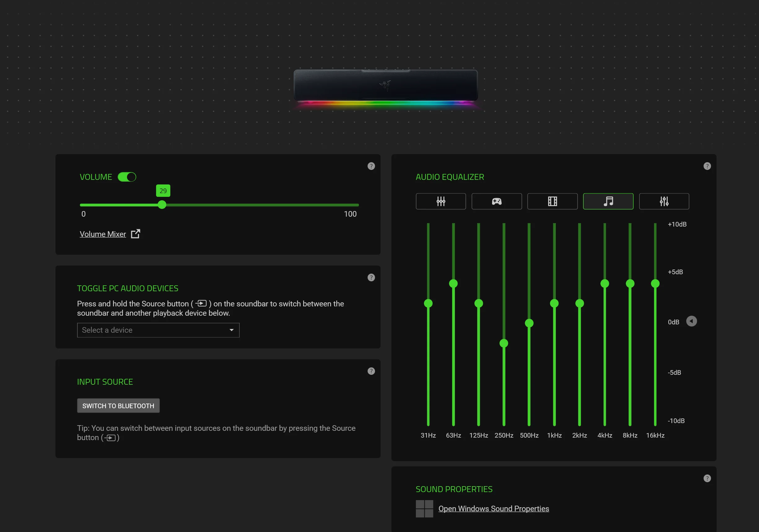The image size is (759, 532).
Task: Click the volume slider handle at 29
Action: (x=162, y=205)
